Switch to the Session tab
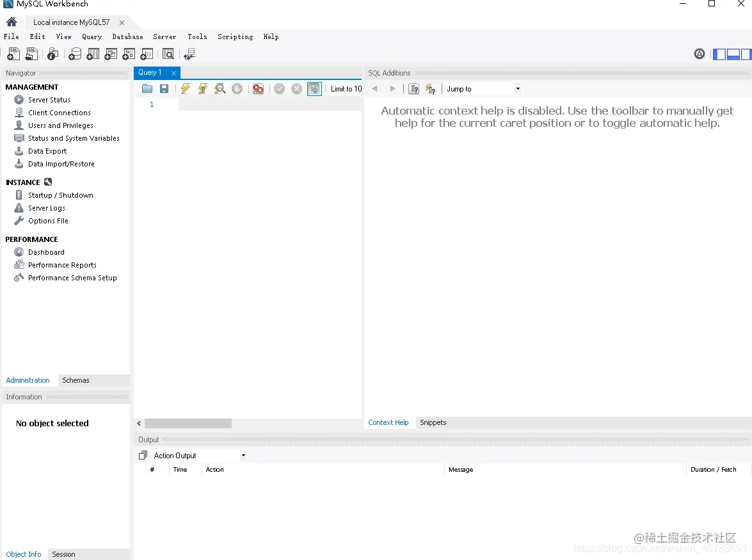This screenshot has width=752, height=560. 63,554
